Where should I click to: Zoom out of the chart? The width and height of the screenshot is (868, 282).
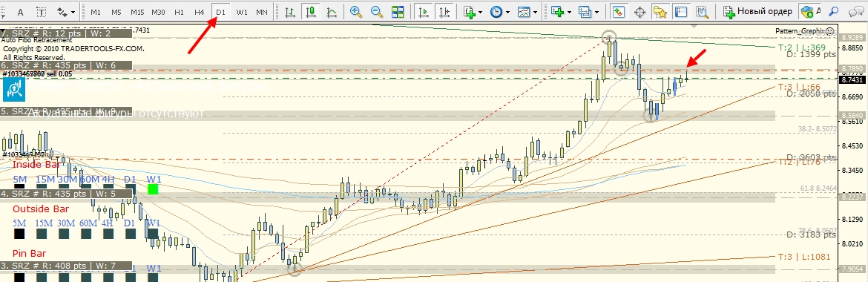pyautogui.click(x=376, y=11)
